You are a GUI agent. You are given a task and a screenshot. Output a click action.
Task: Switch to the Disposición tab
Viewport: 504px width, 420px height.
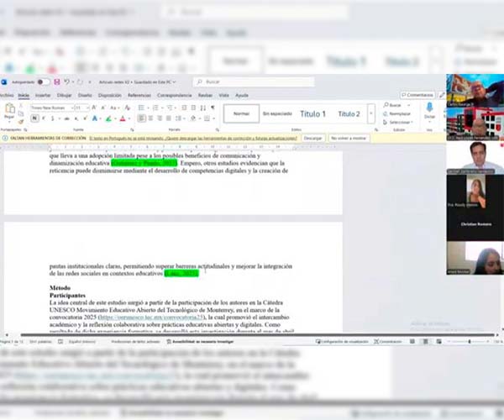(x=109, y=96)
